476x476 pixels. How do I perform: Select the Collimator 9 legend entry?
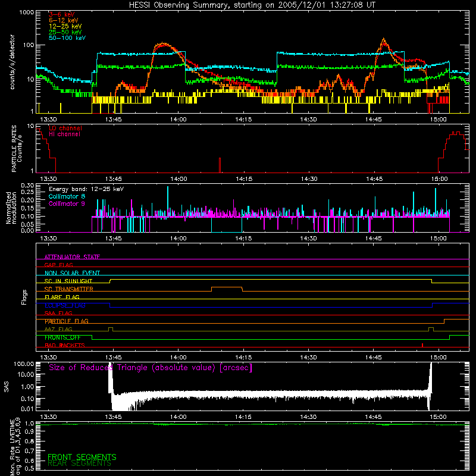[67, 203]
